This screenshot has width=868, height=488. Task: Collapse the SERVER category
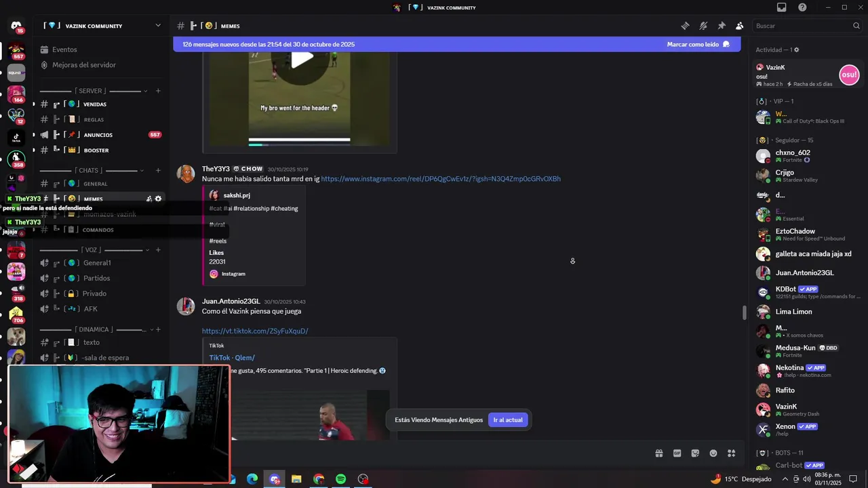point(93,91)
